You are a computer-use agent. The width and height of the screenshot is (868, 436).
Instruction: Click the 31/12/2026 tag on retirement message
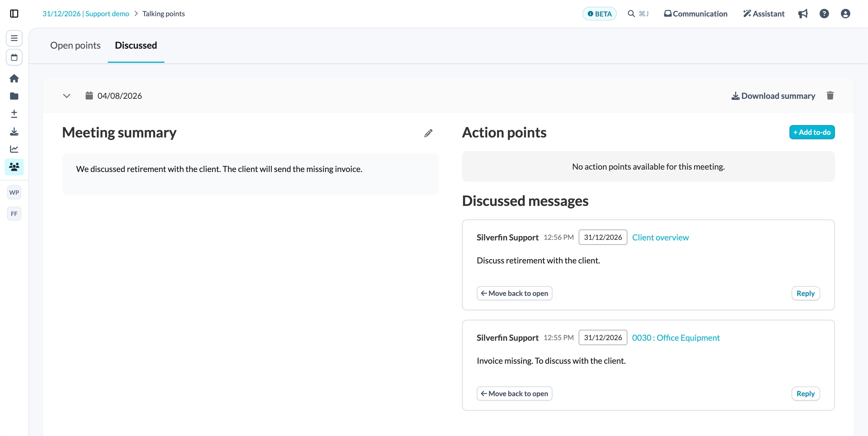[x=603, y=237]
